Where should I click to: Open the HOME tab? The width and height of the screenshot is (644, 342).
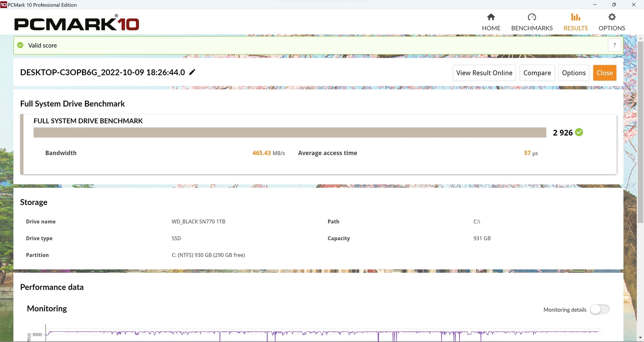491,22
